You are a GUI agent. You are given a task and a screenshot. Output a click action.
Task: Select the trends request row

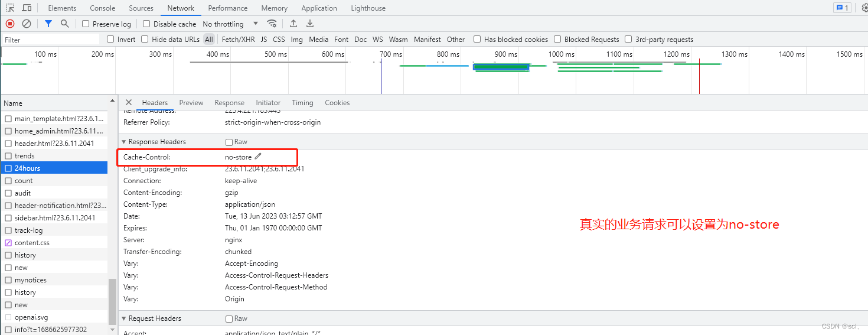coord(54,156)
